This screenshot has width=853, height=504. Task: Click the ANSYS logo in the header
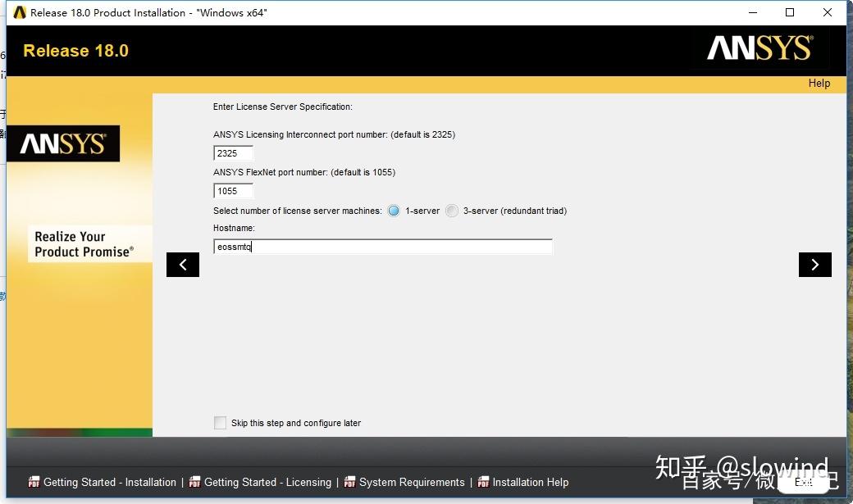click(x=759, y=49)
